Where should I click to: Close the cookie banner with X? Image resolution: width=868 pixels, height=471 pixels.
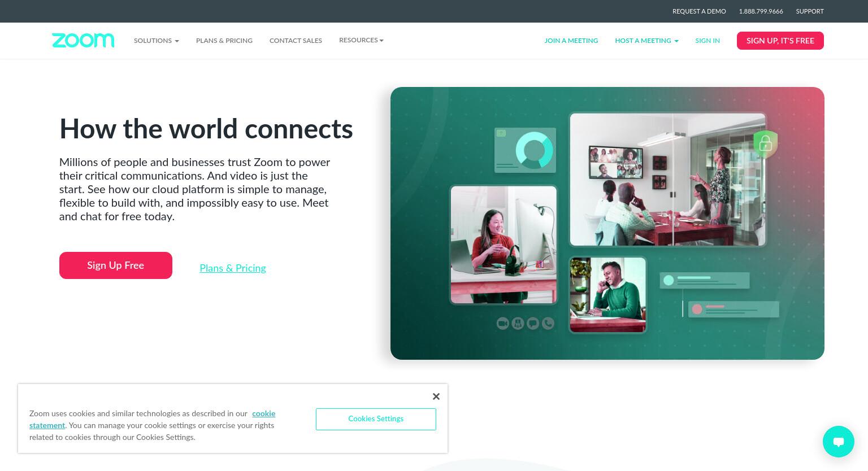[436, 396]
